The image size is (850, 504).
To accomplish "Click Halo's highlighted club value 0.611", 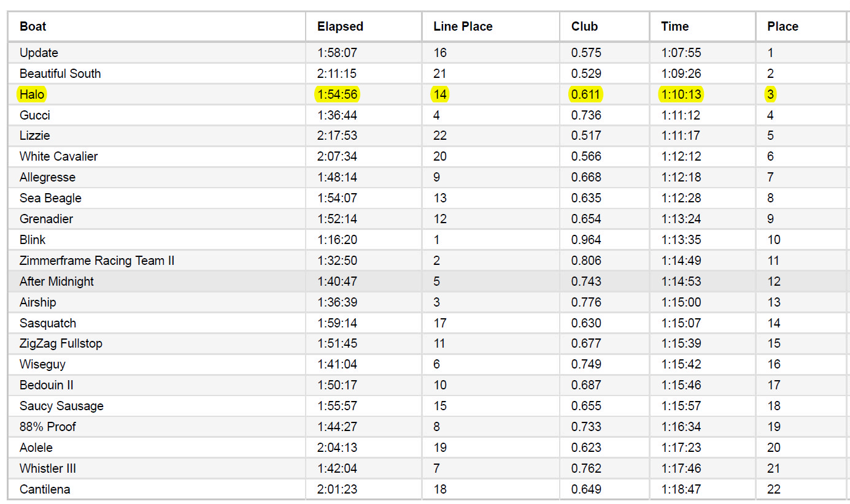I will click(586, 94).
